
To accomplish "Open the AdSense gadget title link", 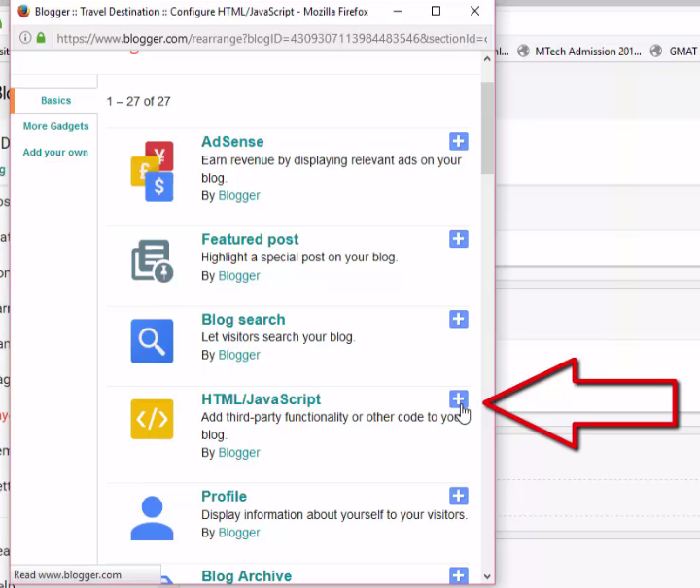I will pyautogui.click(x=232, y=142).
